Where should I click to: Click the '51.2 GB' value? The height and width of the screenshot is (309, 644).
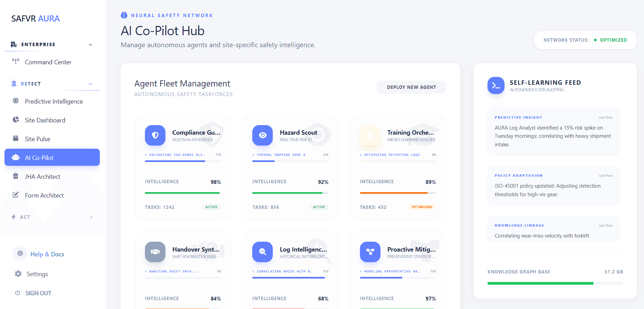tap(614, 272)
